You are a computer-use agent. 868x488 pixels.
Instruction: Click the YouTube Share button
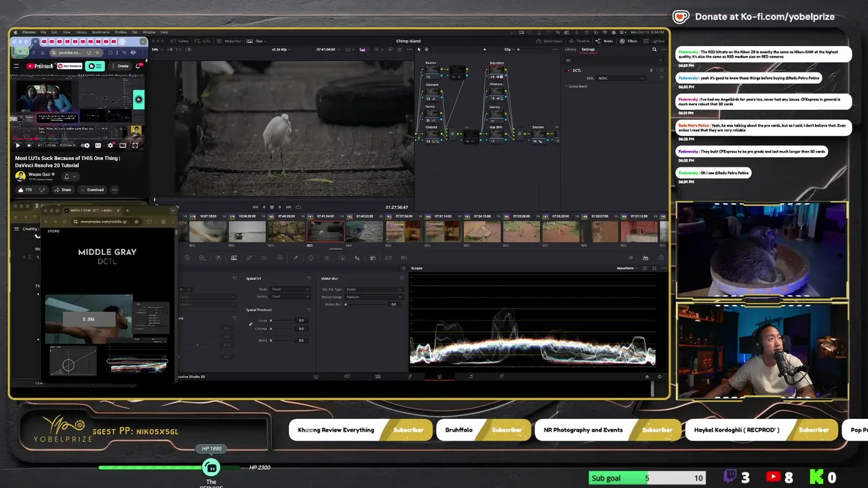(x=63, y=190)
